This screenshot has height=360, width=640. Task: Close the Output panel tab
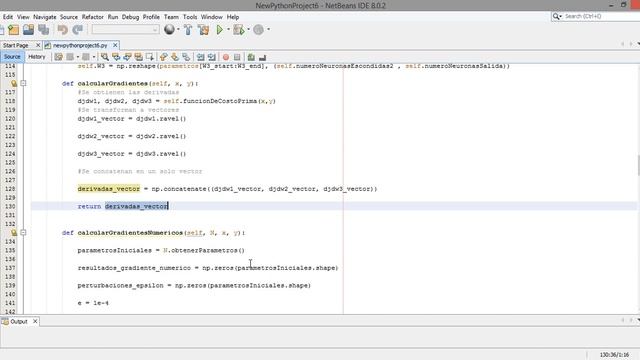coord(35,322)
